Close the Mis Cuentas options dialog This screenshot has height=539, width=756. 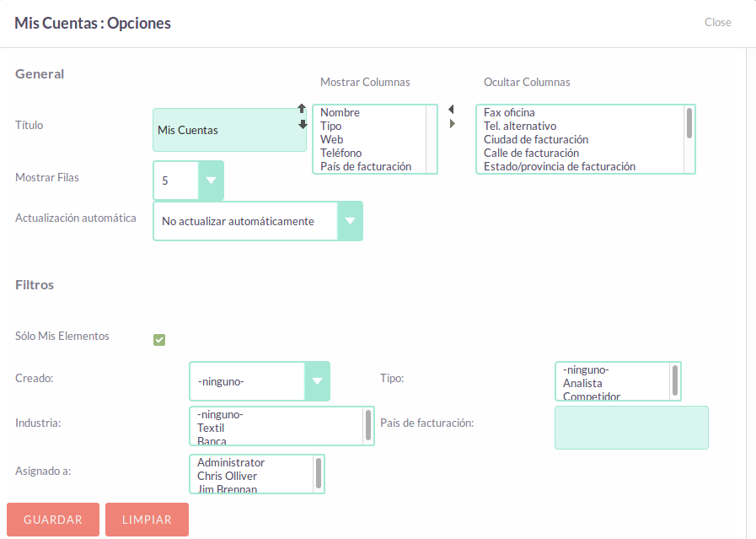pos(717,23)
